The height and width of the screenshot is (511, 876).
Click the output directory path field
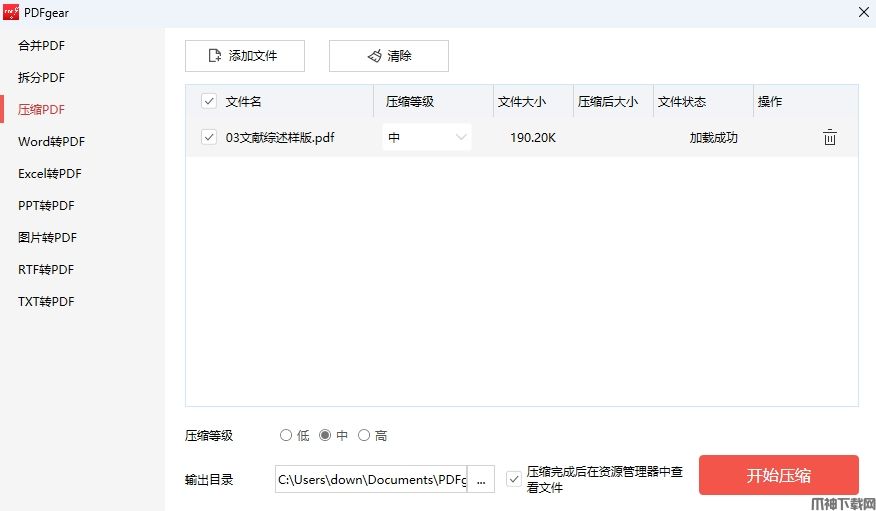point(371,480)
